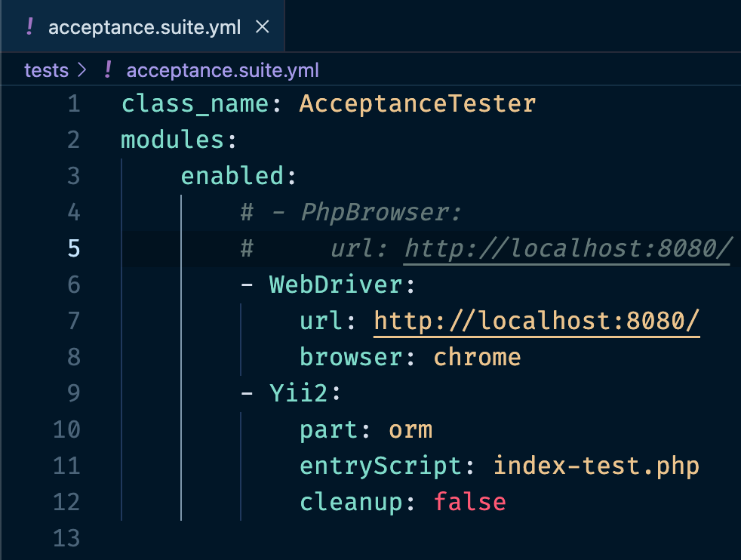This screenshot has width=741, height=560.
Task: Click line number 1 in the gutter
Action: coord(73,103)
